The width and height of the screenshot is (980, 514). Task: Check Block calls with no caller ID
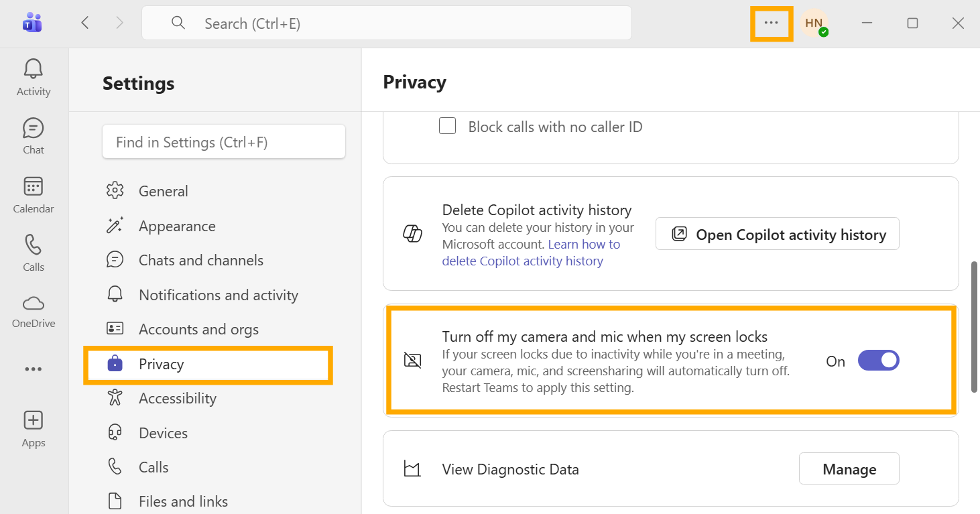(x=447, y=126)
